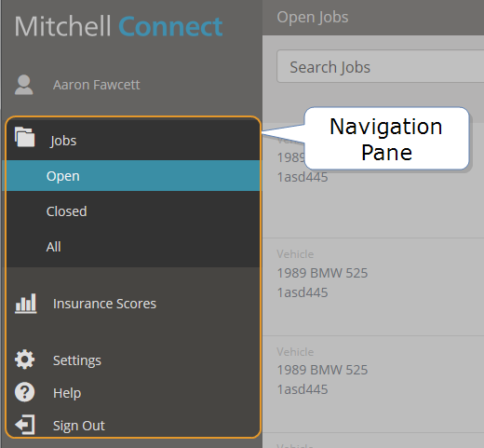Click the Open Jobs page heading
This screenshot has height=448, width=484.
click(x=313, y=18)
